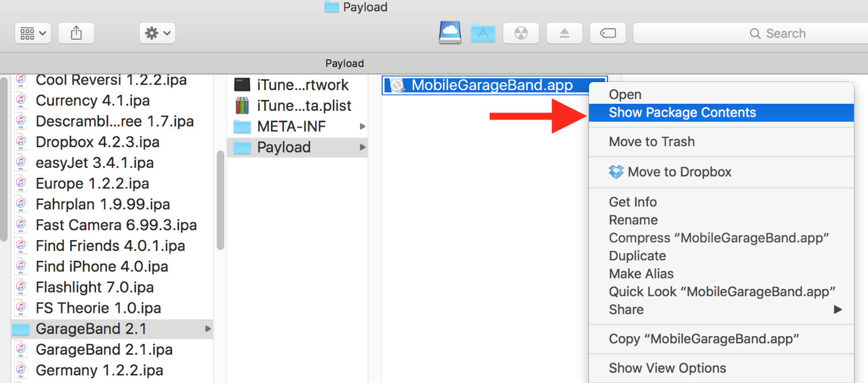Viewport: 868px width, 383px height.
Task: Click the Share toolbar button
Action: pos(77,33)
